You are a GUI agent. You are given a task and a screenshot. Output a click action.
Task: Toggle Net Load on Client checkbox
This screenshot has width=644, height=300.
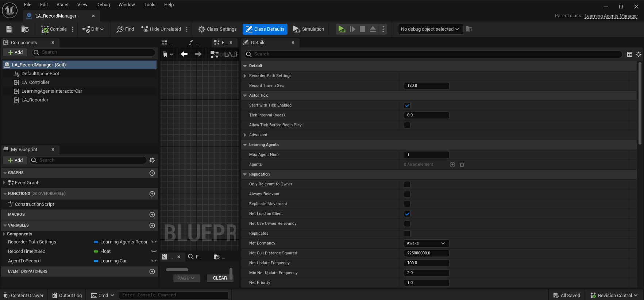407,214
